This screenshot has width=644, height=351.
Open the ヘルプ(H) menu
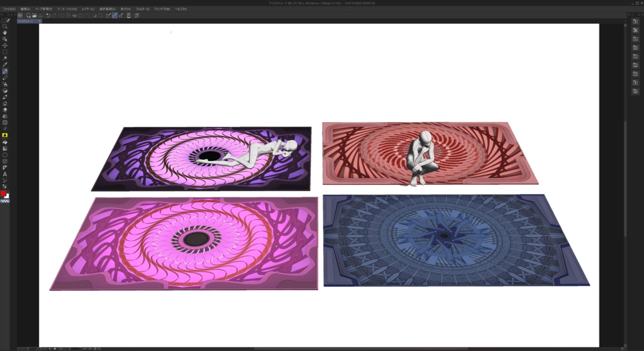pos(180,9)
